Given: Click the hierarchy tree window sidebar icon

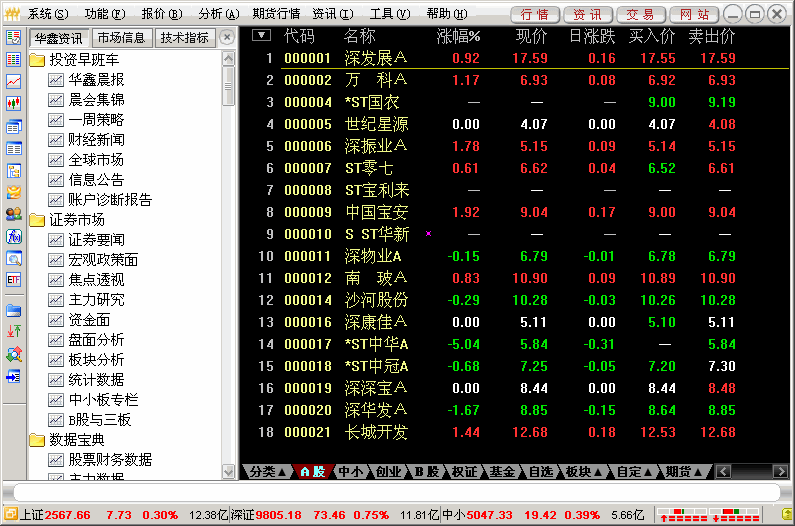Looking at the screenshot, I should [14, 171].
